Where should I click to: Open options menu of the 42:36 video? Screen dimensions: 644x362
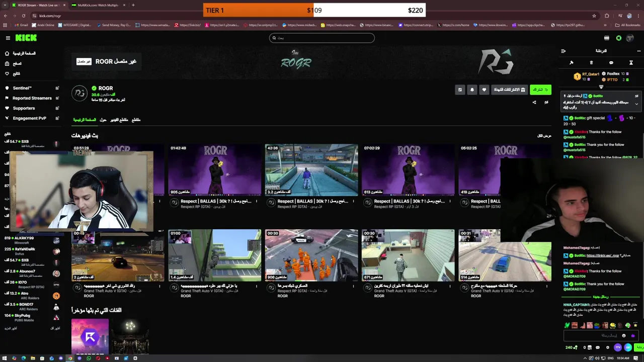[353, 202]
